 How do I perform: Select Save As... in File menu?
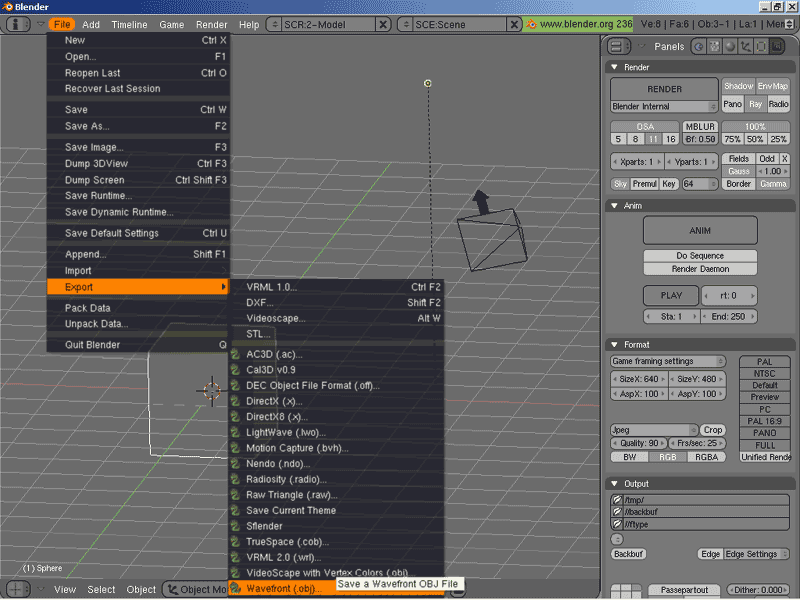pyautogui.click(x=138, y=126)
